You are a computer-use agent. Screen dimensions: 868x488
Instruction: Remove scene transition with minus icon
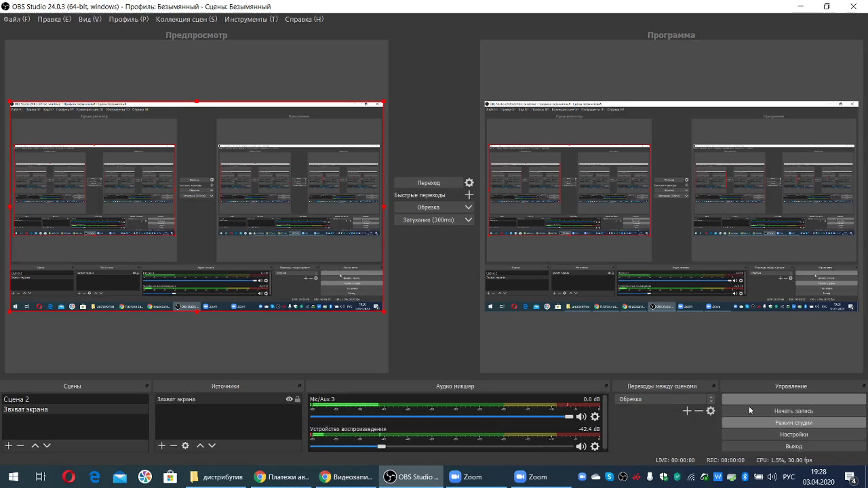click(x=698, y=411)
